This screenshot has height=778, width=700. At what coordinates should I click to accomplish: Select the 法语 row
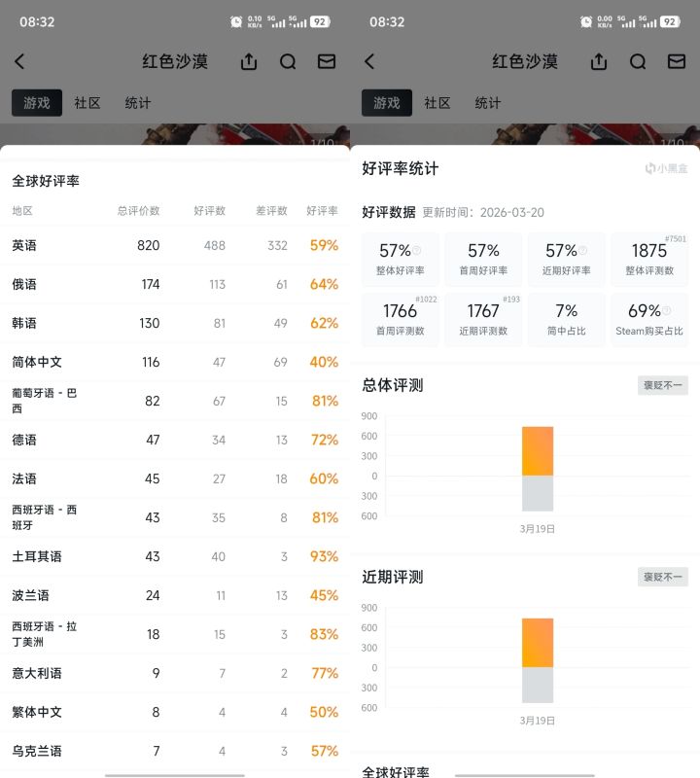coord(175,478)
